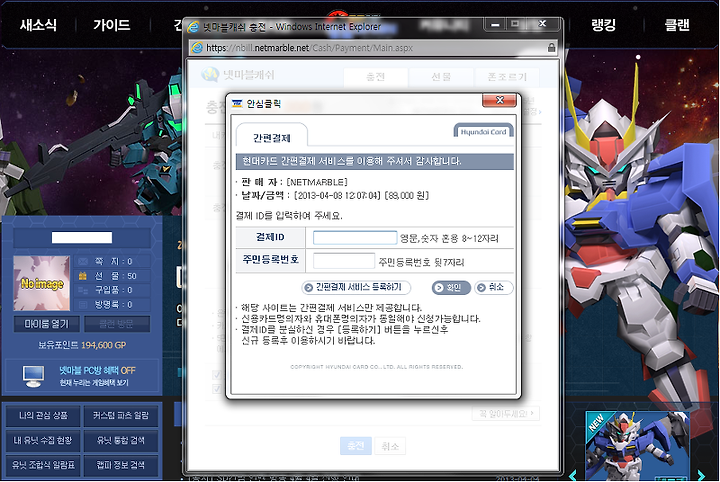This screenshot has height=482, width=720.
Task: Click the 넷마블 PC방 혜택 OFF text
Action: point(97,370)
